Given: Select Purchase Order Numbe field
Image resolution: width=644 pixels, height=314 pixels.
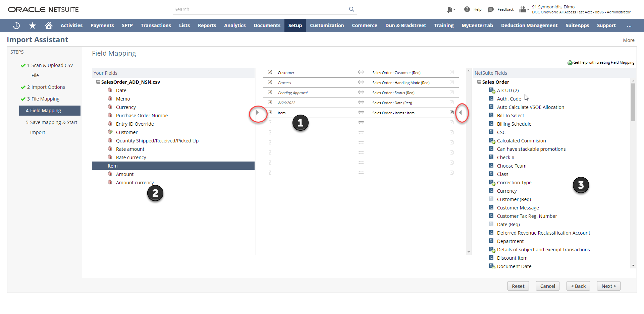Looking at the screenshot, I should (142, 116).
